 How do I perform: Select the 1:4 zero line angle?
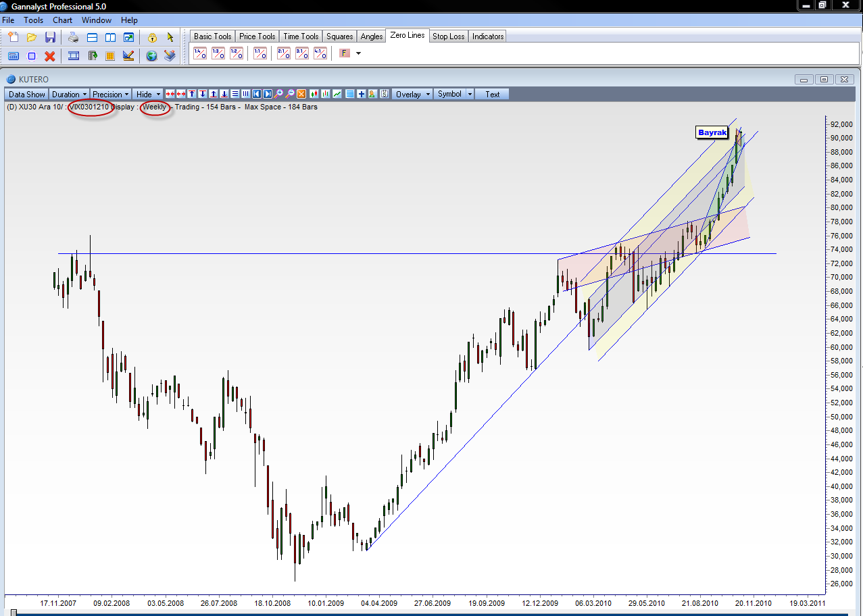click(200, 53)
